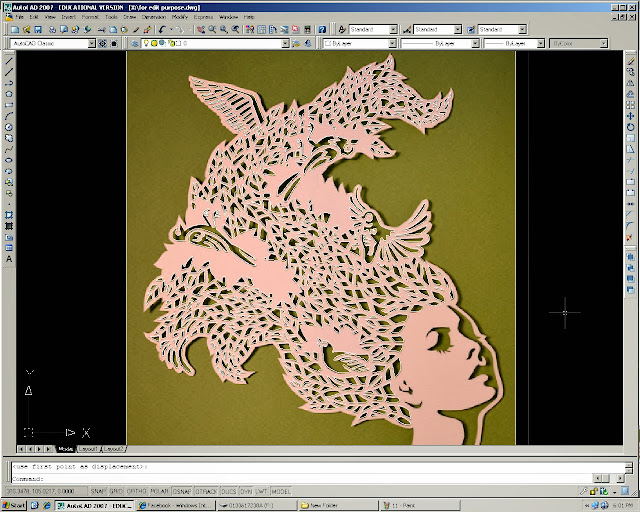Toggle MODEL space button in status bar
The image size is (640, 512).
tap(281, 491)
